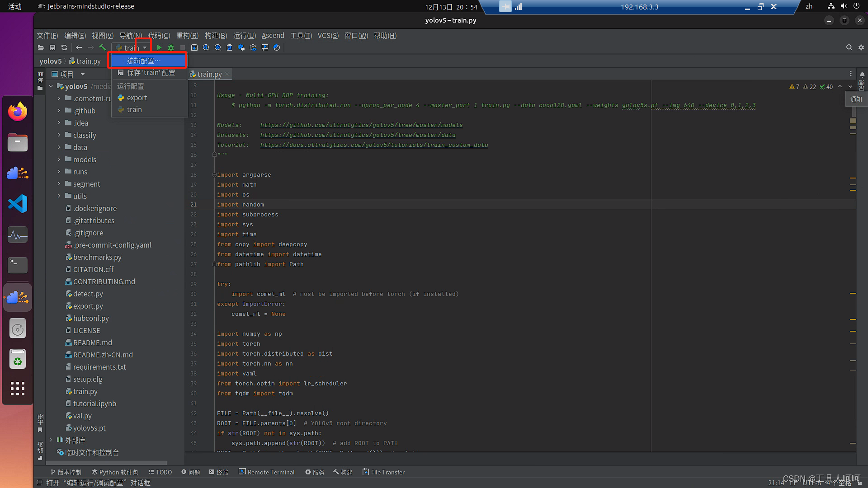Expand the utils folder node
Screen dimensions: 868x488
(59, 196)
